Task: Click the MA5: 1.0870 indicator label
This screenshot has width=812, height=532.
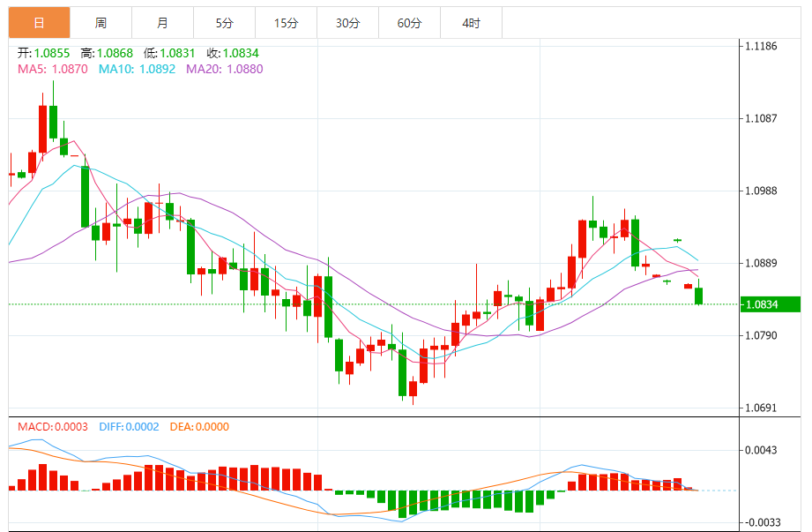Action: [x=53, y=70]
